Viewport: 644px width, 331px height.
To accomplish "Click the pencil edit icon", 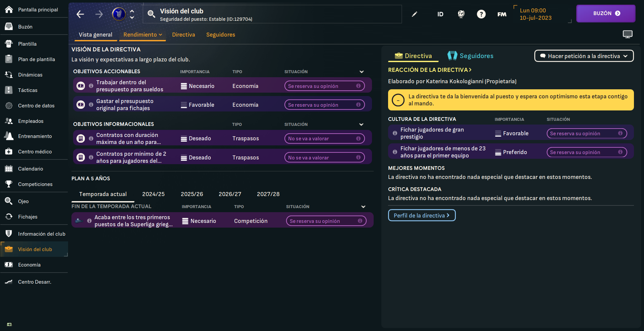I will [415, 14].
